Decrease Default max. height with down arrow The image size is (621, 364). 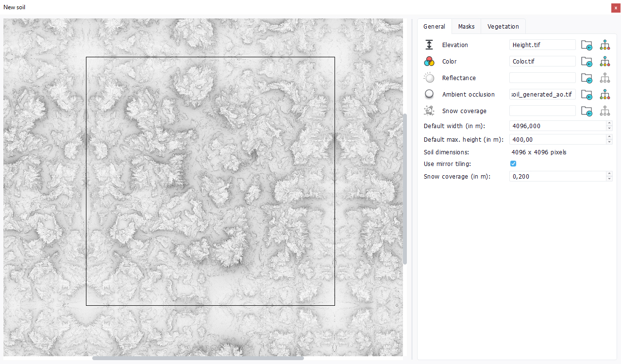point(609,142)
